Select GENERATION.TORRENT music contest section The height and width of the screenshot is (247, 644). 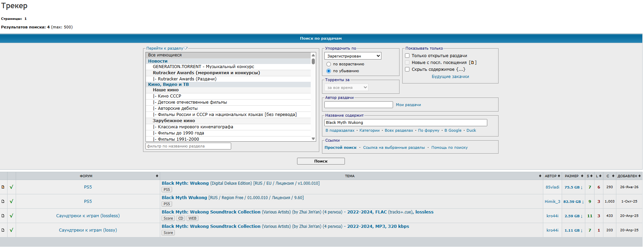pos(228,67)
